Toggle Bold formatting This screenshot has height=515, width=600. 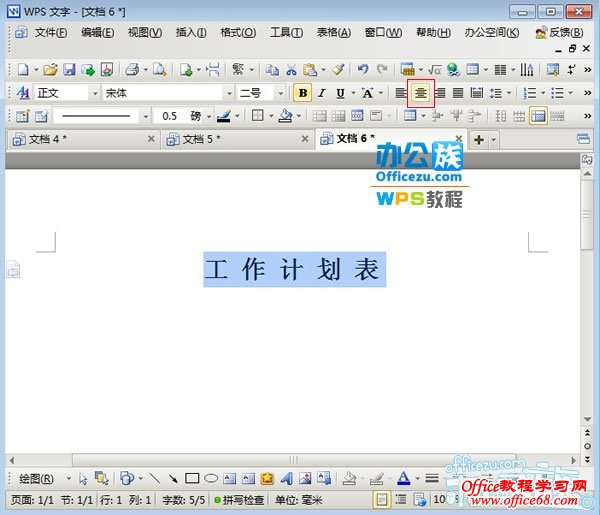click(303, 93)
